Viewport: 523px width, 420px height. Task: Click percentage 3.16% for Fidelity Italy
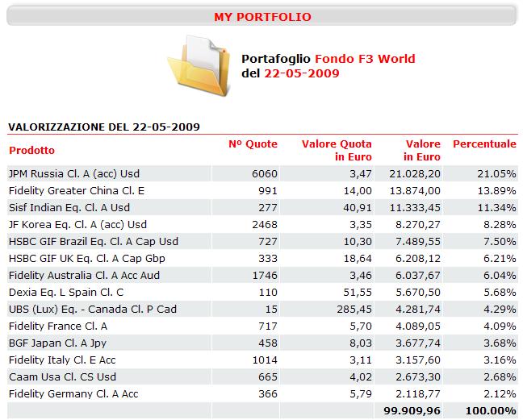500,360
